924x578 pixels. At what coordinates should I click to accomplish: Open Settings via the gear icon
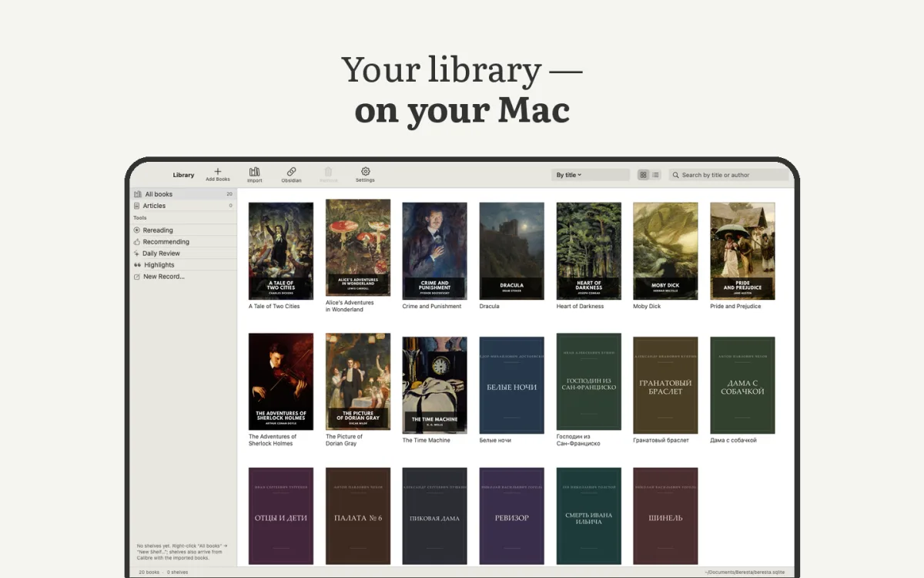coord(365,171)
